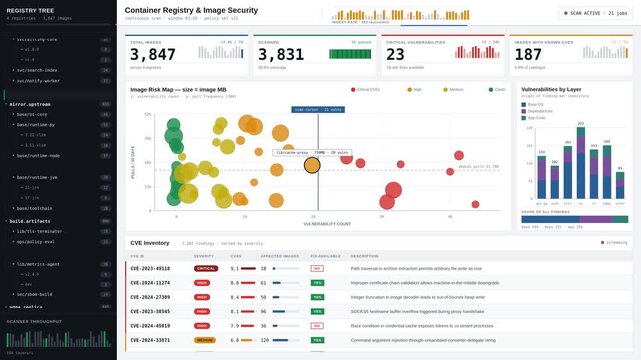Open the Critical Vulnerabilities 23 card
This screenshot has height=360, width=641.
click(x=443, y=55)
